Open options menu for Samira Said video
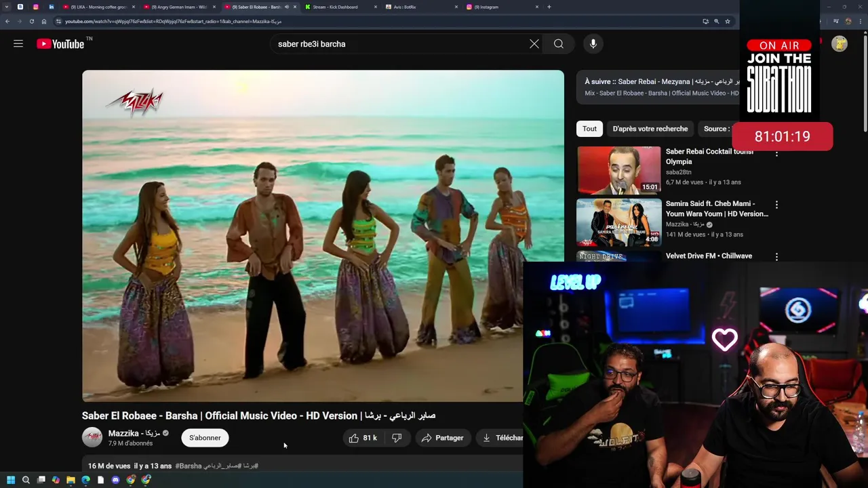Screen dimensions: 868x488 click(x=776, y=205)
